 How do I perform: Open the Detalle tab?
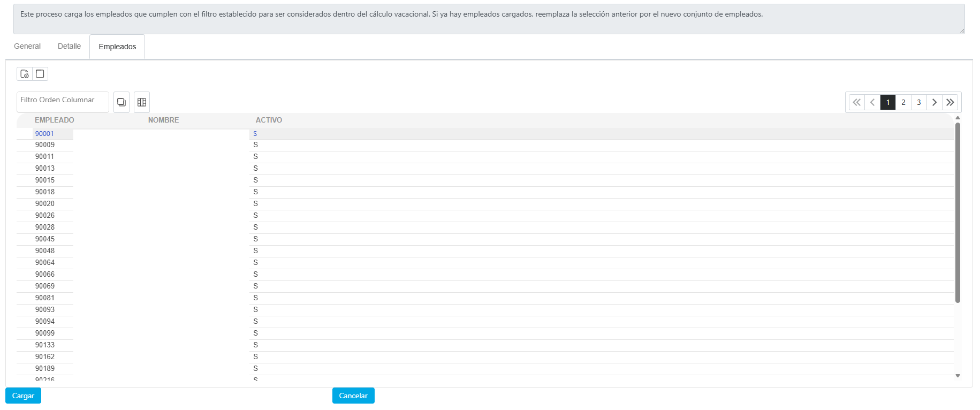tap(69, 47)
